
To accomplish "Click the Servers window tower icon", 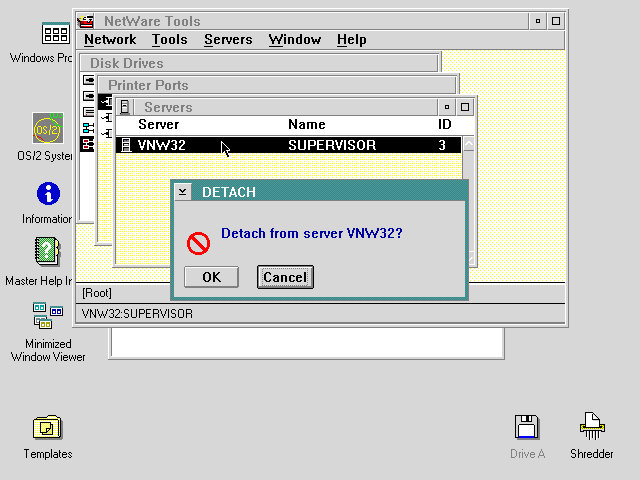I will coord(124,107).
